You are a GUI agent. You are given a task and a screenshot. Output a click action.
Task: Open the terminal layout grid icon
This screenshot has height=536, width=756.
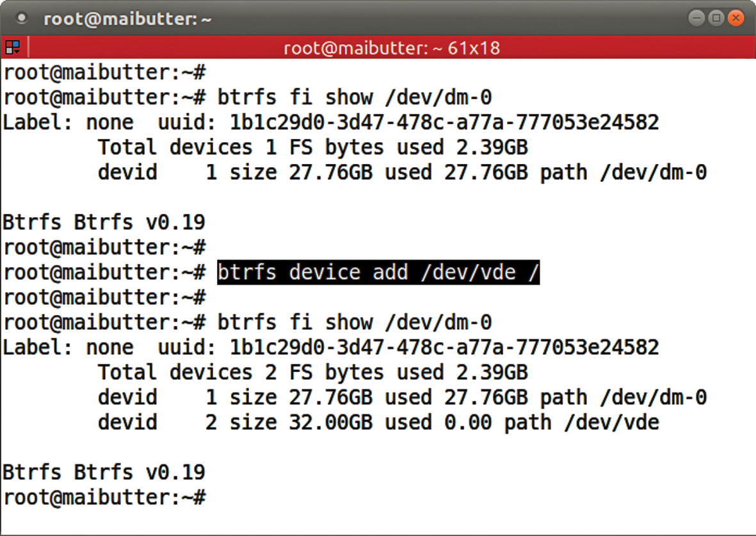pos(13,48)
